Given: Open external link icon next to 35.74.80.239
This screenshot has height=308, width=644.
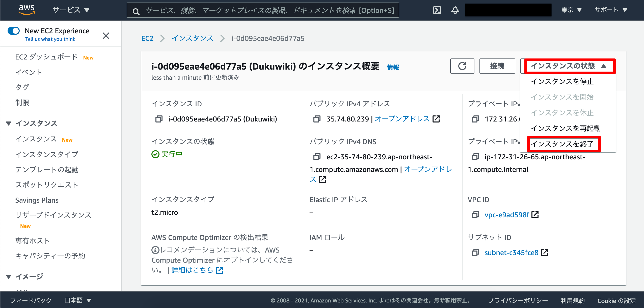Looking at the screenshot, I should [x=436, y=119].
